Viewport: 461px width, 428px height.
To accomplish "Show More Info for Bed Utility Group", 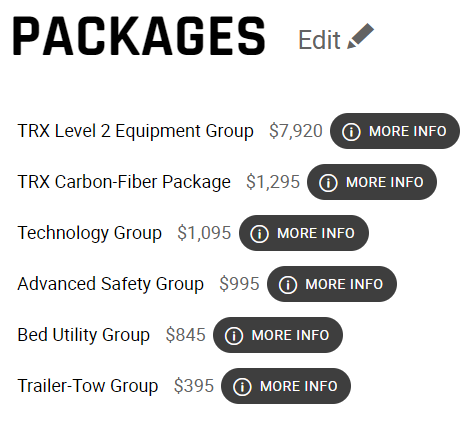I will click(x=278, y=335).
